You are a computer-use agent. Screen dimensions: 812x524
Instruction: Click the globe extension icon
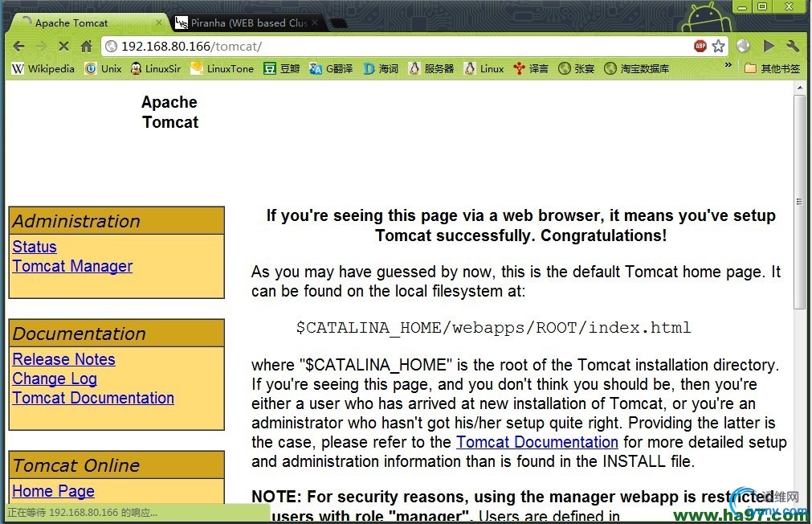[x=743, y=46]
